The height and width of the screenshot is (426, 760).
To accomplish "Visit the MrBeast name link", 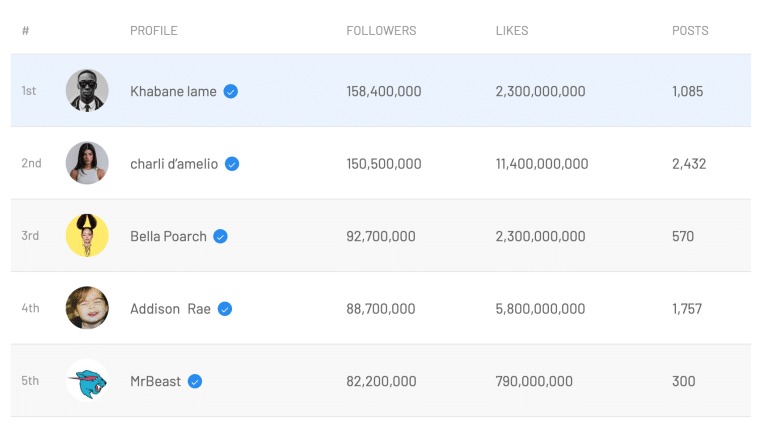I will tap(156, 381).
